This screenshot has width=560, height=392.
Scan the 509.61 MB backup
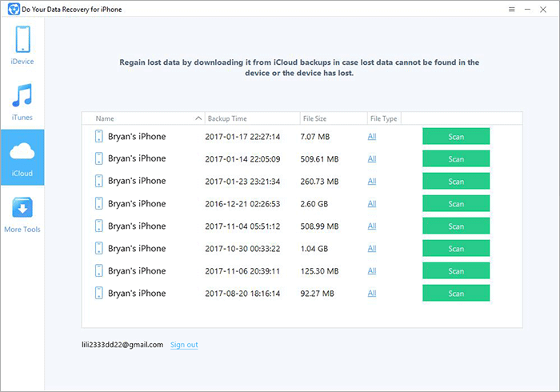pyautogui.click(x=456, y=159)
